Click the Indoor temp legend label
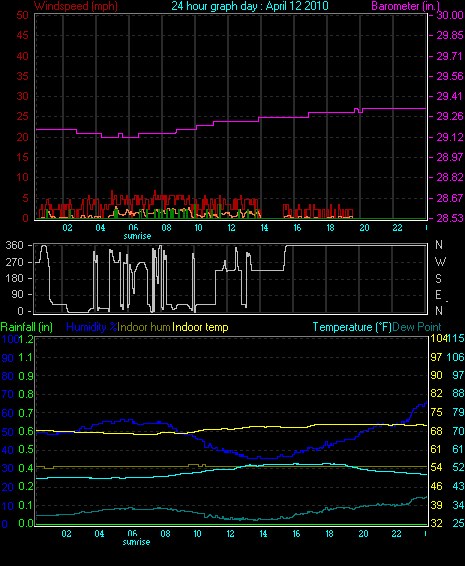 (x=200, y=327)
